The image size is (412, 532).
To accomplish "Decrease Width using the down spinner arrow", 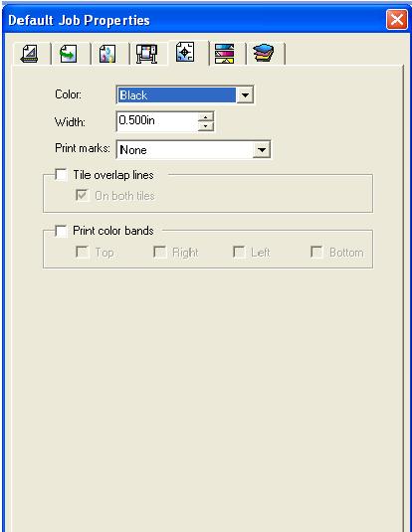I will 205,126.
